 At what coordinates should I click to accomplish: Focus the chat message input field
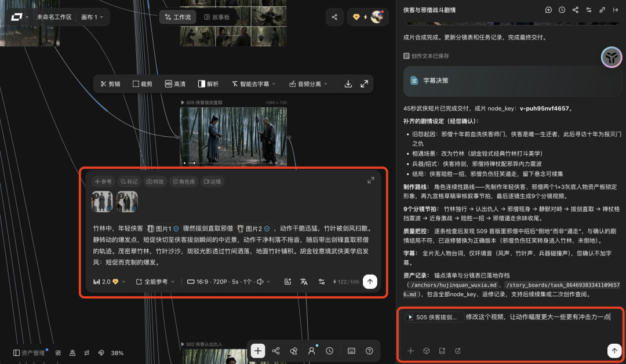(x=511, y=327)
